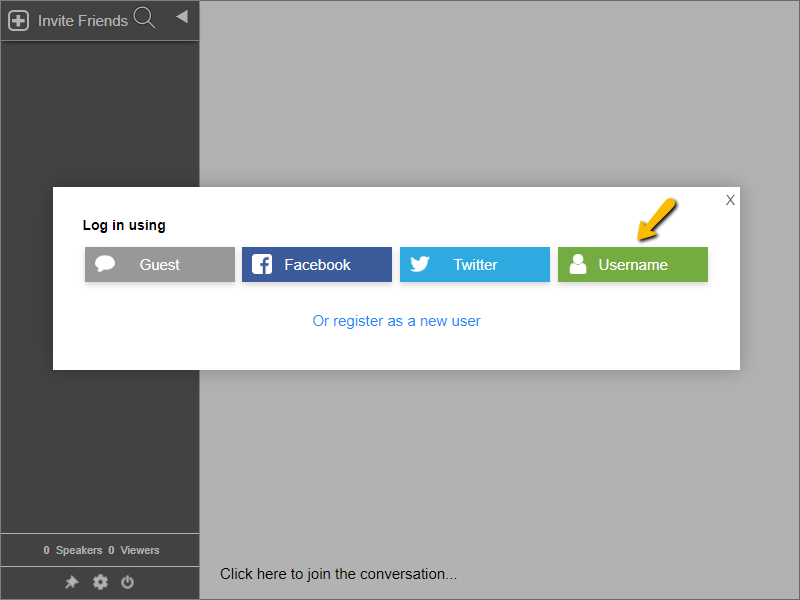
Task: Click the Viewers count label
Action: (x=133, y=550)
